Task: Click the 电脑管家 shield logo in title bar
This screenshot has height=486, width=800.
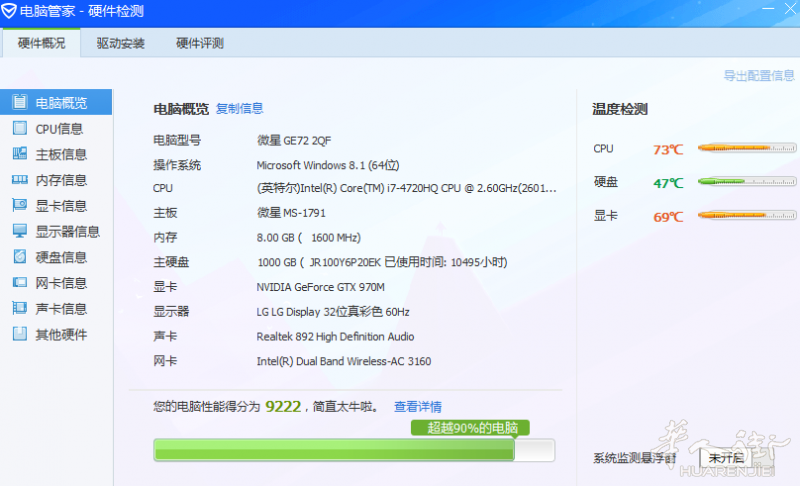Action: coord(9,11)
